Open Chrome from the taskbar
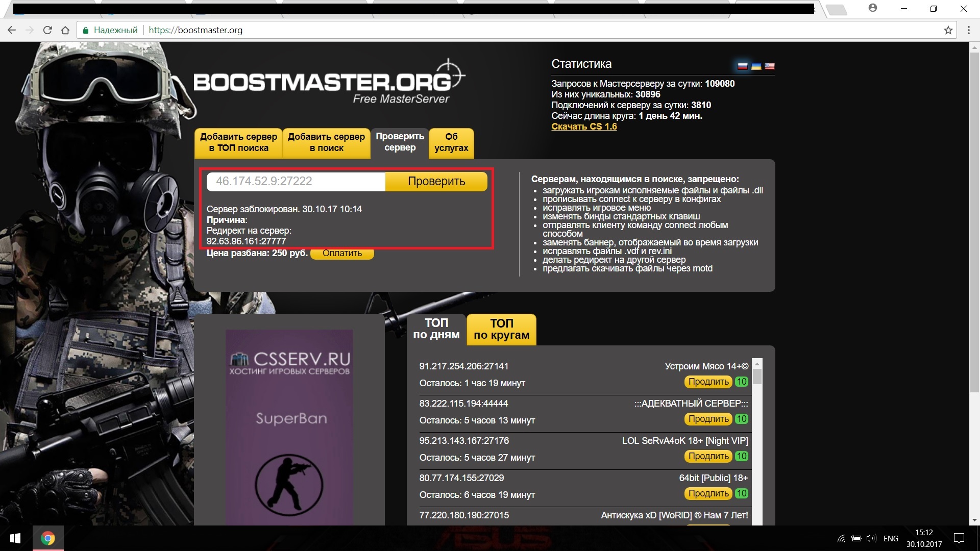The image size is (980, 551). click(48, 538)
